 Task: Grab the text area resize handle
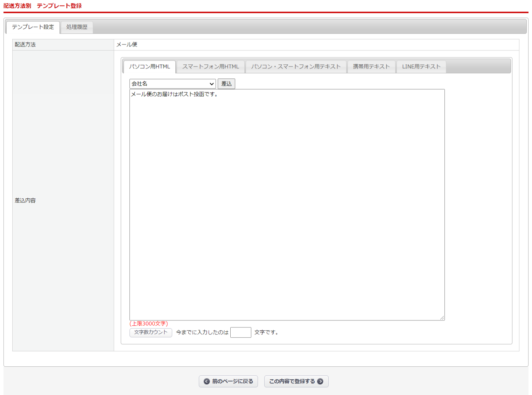[x=442, y=318]
